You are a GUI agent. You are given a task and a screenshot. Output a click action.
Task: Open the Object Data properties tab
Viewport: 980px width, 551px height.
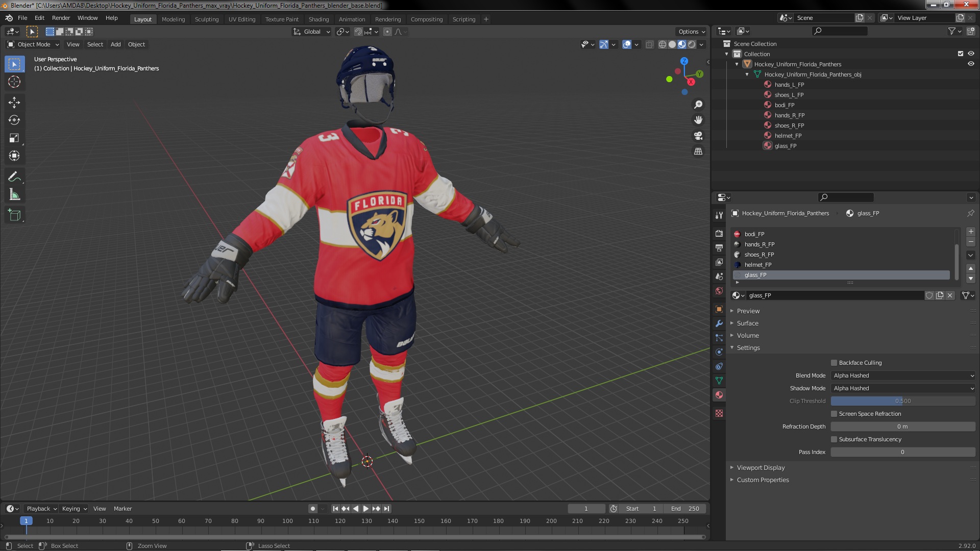[719, 381]
